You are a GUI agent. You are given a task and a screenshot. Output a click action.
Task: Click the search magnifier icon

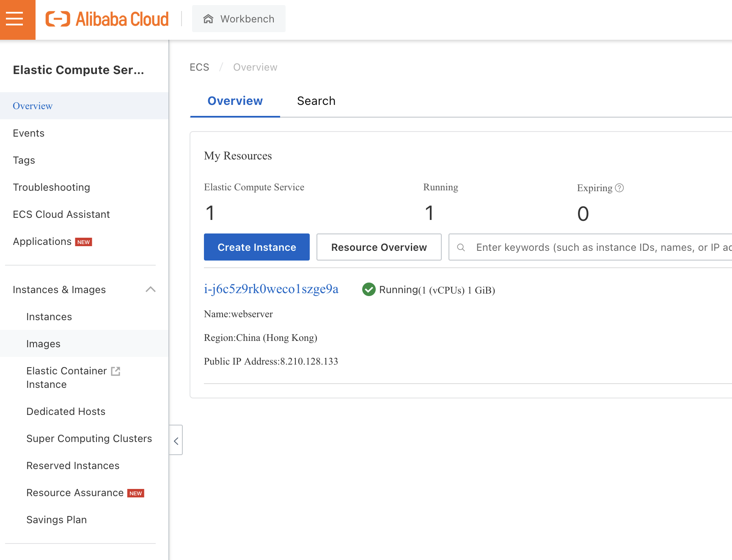click(x=461, y=247)
